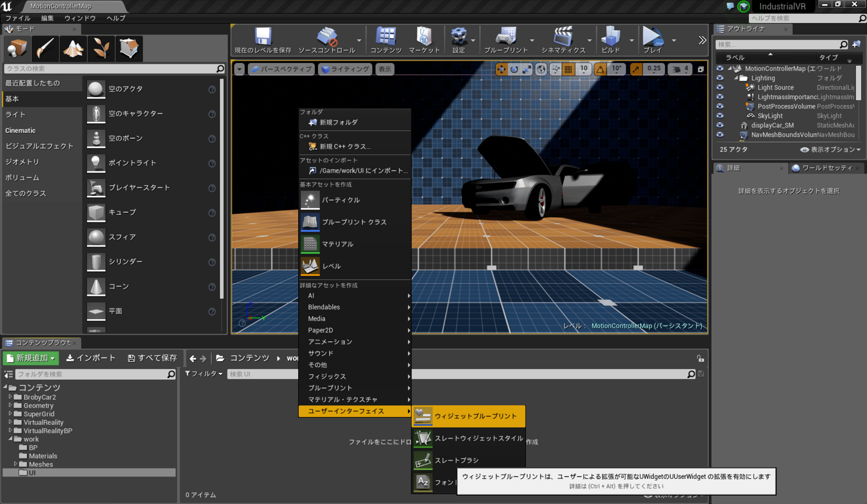Expand the Meshes folder in tree
The width and height of the screenshot is (867, 504).
point(15,464)
